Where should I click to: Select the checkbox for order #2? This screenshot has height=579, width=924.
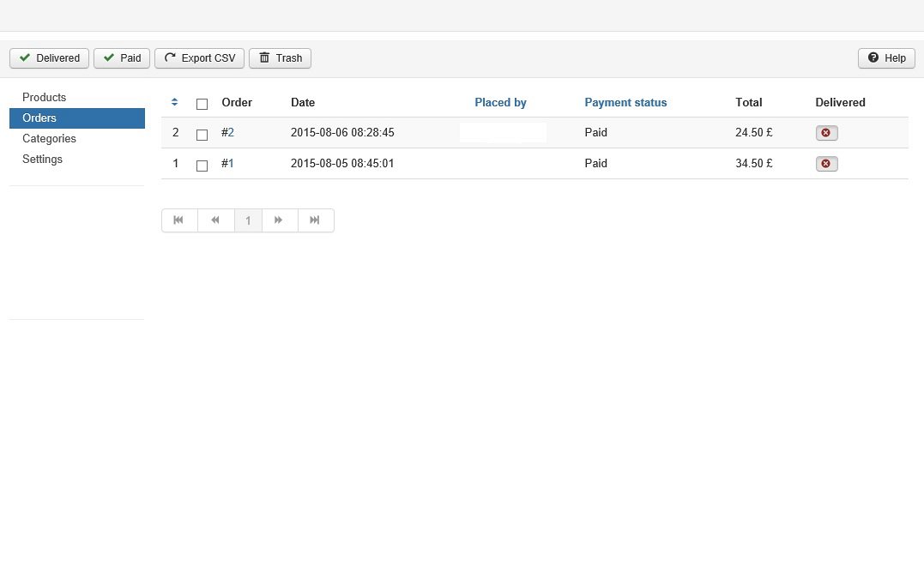[202, 135]
